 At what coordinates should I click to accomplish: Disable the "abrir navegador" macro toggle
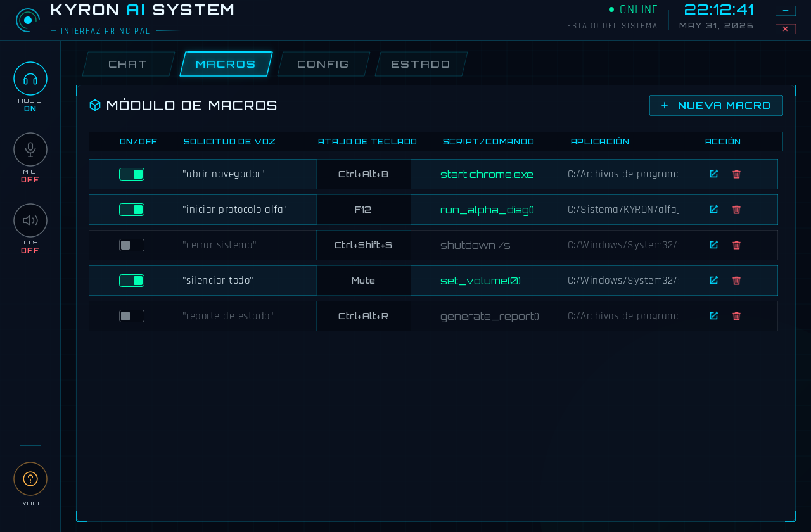tap(132, 174)
